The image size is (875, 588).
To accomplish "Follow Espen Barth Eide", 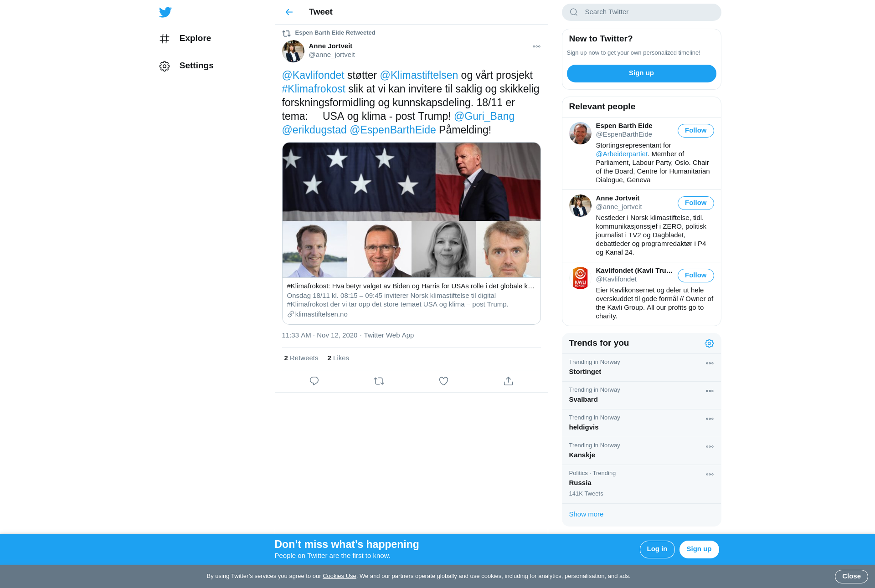I will [695, 131].
